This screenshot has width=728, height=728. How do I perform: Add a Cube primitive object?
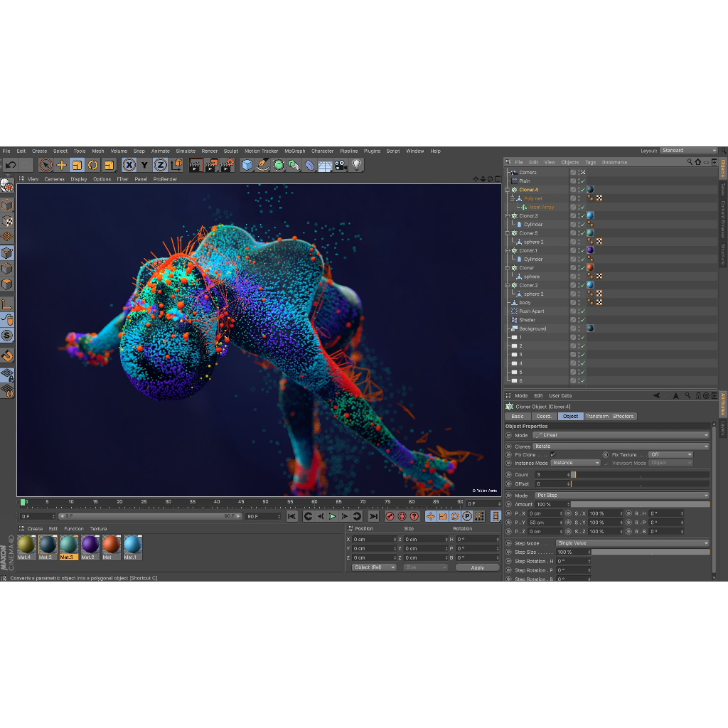tap(247, 165)
